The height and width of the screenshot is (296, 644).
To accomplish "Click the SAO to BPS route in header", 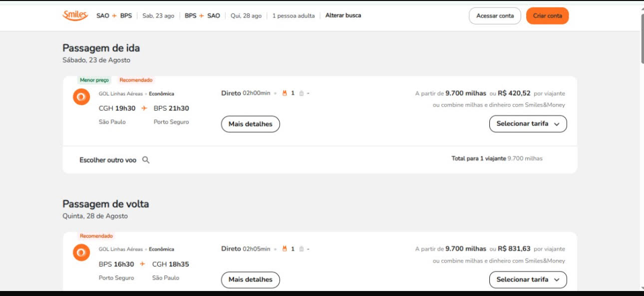I will [x=114, y=15].
